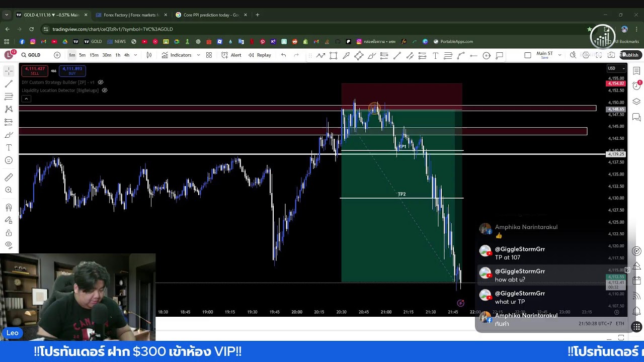
Task: Create an Alert
Action: coord(231,55)
